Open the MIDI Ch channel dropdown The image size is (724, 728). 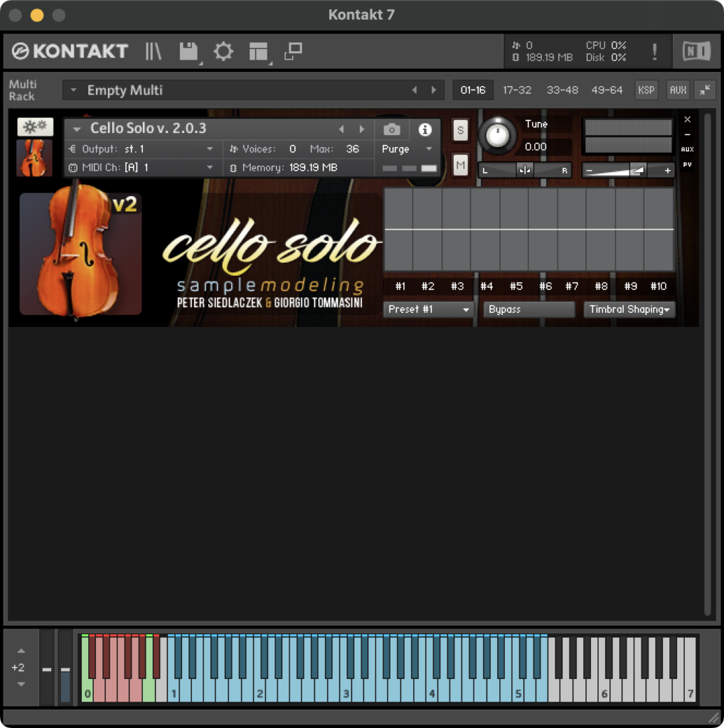[210, 168]
